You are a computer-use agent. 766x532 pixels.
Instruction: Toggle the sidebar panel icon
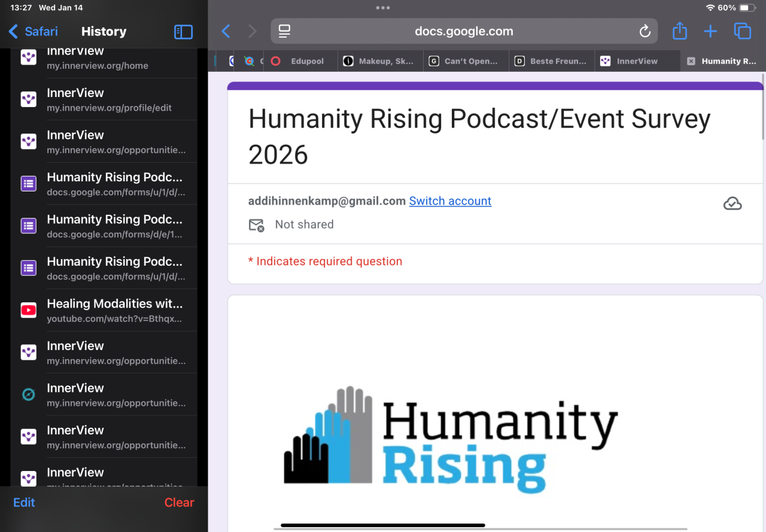pyautogui.click(x=183, y=32)
